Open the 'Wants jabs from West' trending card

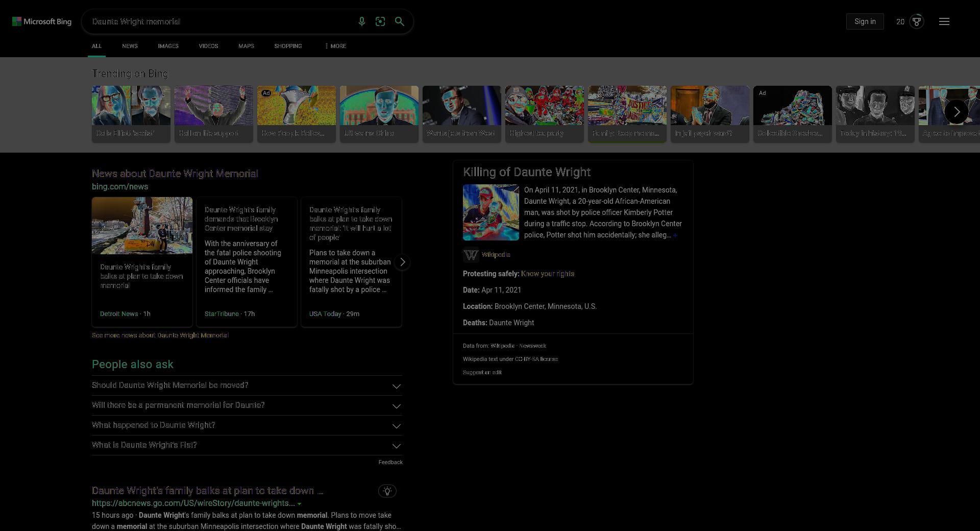462,114
